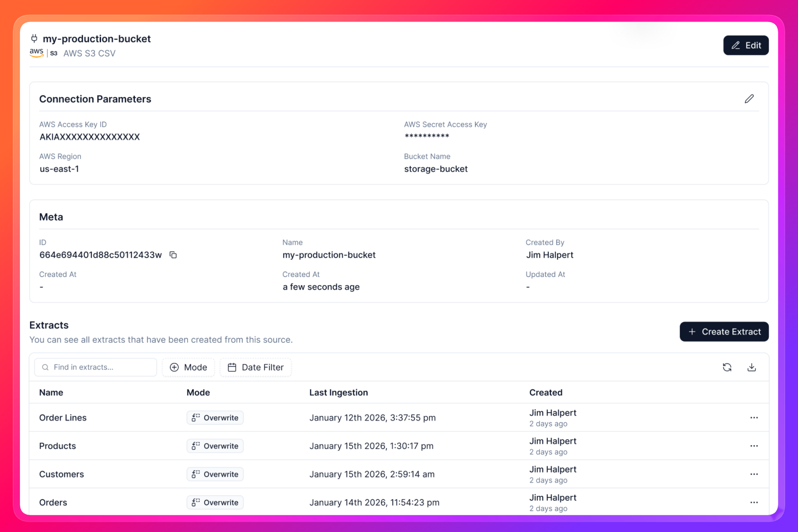
Task: Copy the ID with the copy icon
Action: pyautogui.click(x=173, y=255)
